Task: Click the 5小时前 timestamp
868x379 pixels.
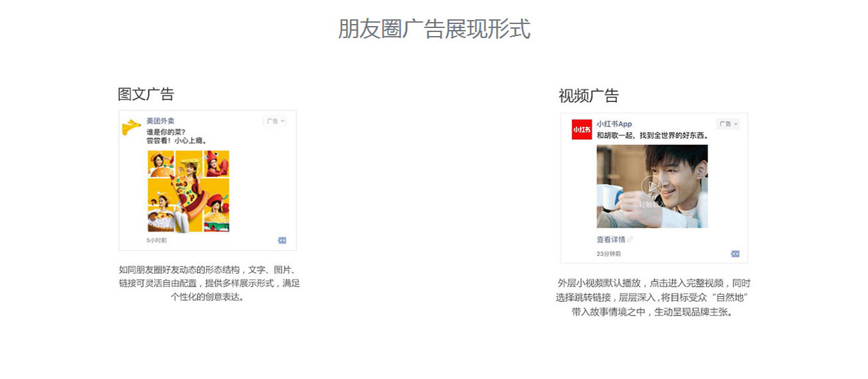Action: point(156,240)
